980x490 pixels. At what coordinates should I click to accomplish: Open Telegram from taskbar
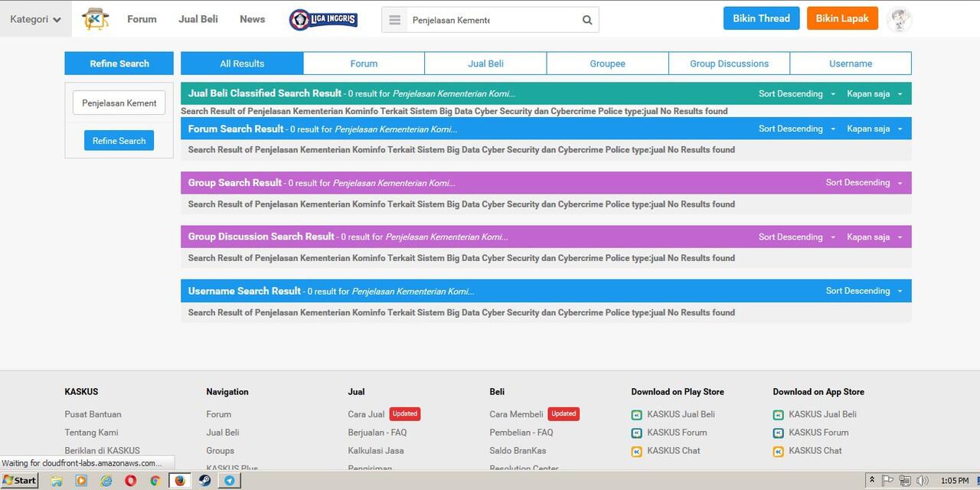coord(229,481)
